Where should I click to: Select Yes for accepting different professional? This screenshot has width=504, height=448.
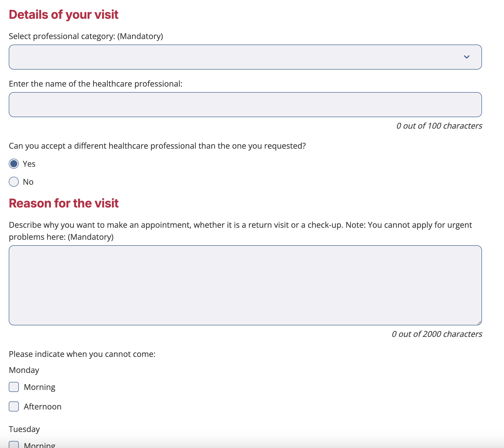pos(14,164)
